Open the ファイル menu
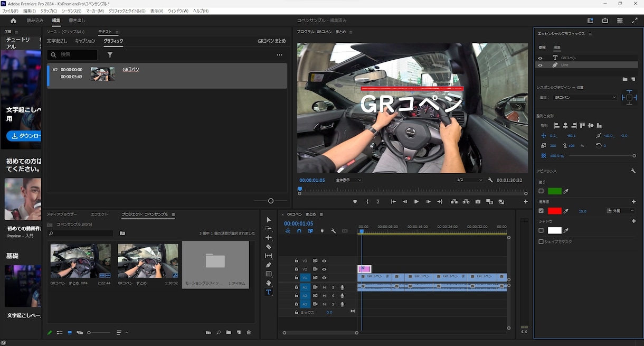This screenshot has width=644, height=346. 10,11
